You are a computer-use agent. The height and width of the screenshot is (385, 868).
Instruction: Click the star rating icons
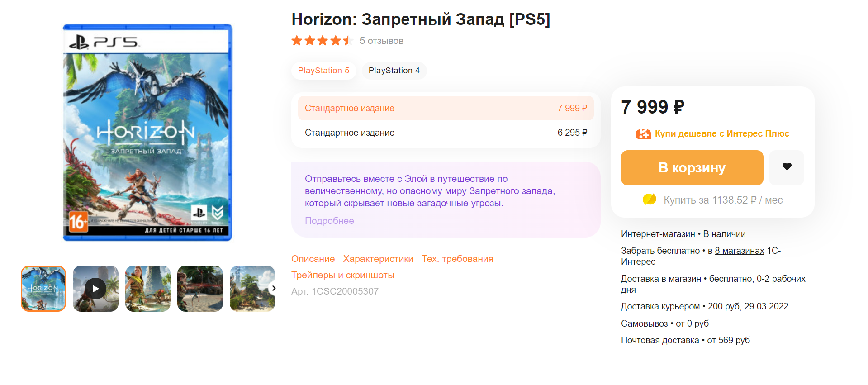(322, 41)
